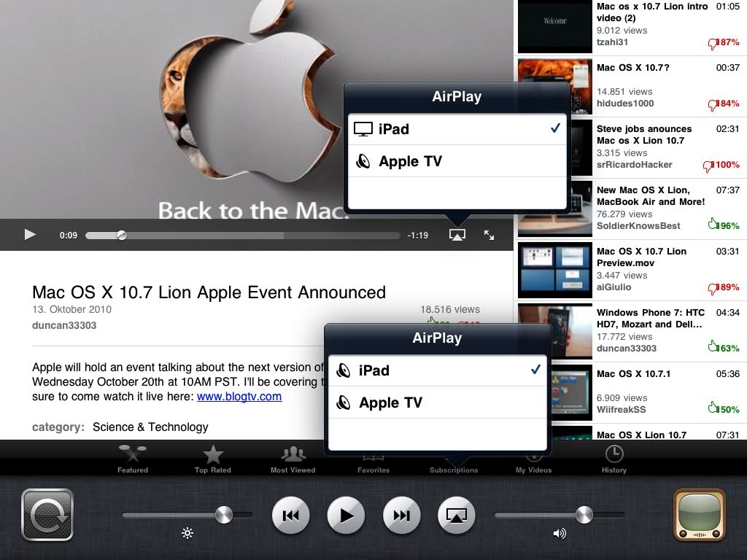Viewport: 747px width, 560px height.
Task: Switch to the My Videos tab
Action: (533, 464)
